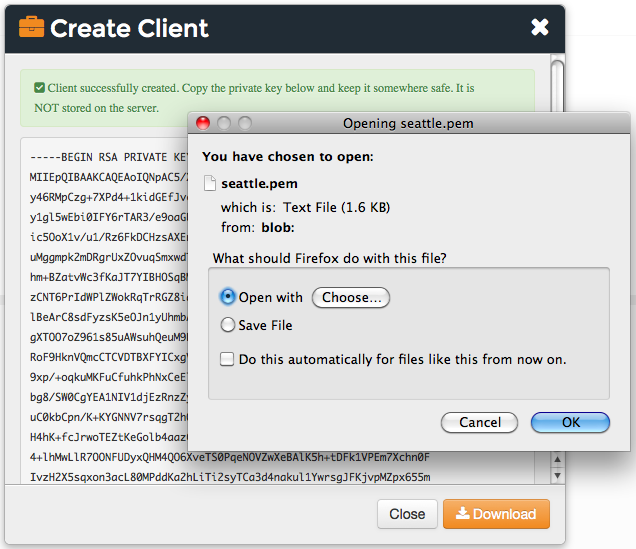Screen dimensions: 636x549
Task: Click the briefcase icon beside Create Client
Action: click(31, 27)
